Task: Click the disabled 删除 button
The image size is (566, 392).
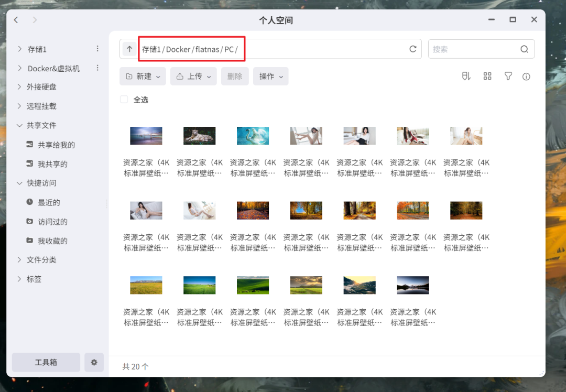Action: (x=235, y=76)
